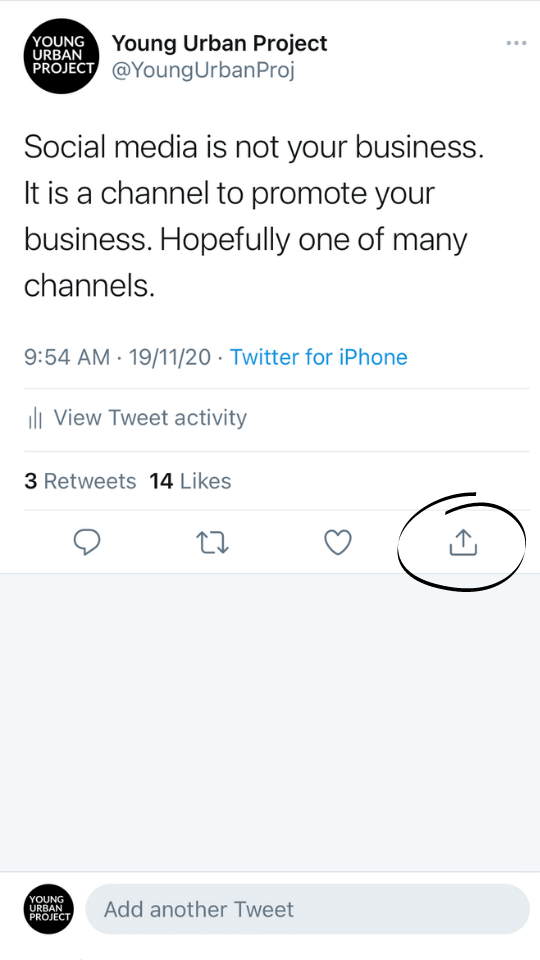Focus the Add another Tweet field

tap(307, 909)
